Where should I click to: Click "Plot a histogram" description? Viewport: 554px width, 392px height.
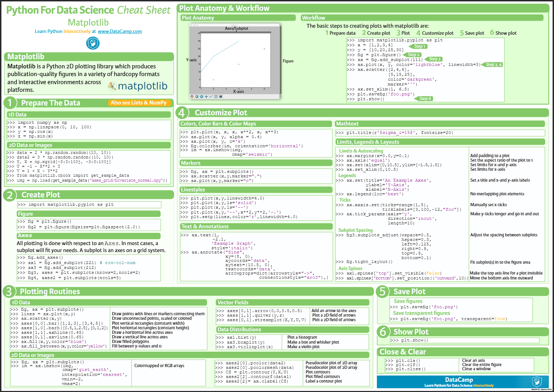pos(302,337)
